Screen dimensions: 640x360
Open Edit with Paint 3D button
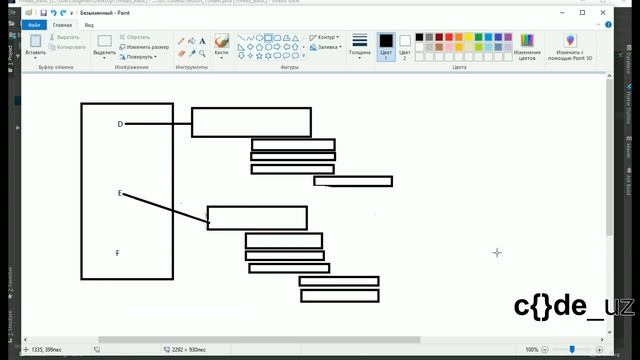pyautogui.click(x=570, y=47)
